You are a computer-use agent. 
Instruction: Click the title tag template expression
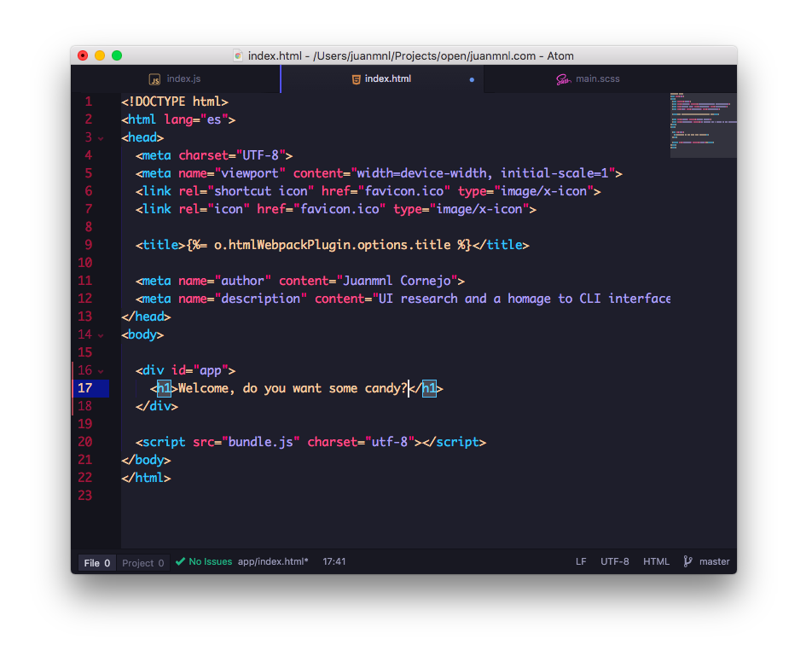[x=328, y=245]
